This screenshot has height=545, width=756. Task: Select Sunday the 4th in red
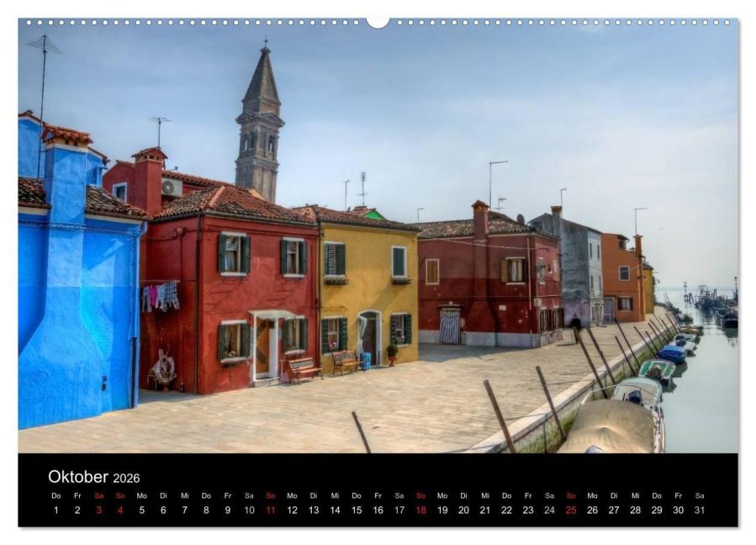[x=120, y=510]
